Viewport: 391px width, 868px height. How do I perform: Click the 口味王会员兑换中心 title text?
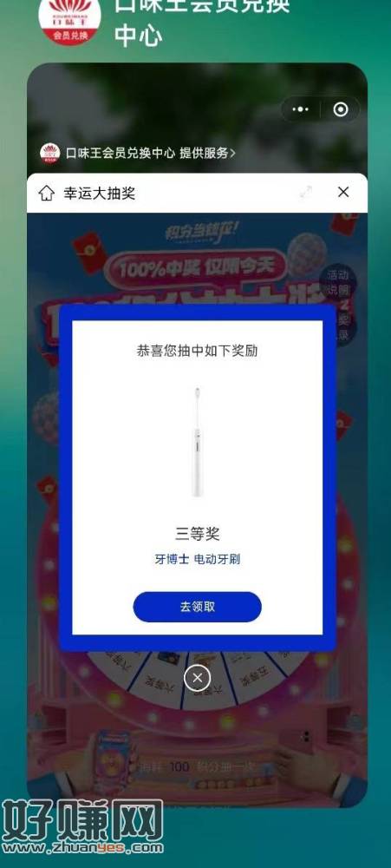coord(202,23)
